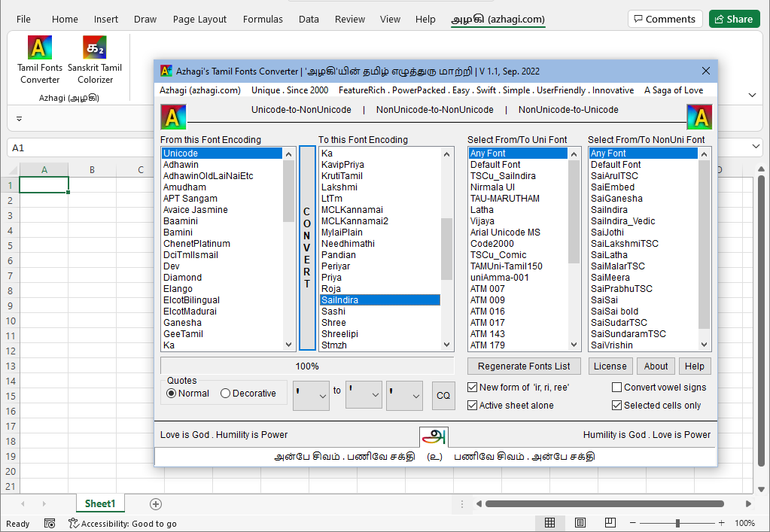
Task: Click the Azhagi 'A' logo left of Unicode-to-NonUnicode
Action: 173,117
